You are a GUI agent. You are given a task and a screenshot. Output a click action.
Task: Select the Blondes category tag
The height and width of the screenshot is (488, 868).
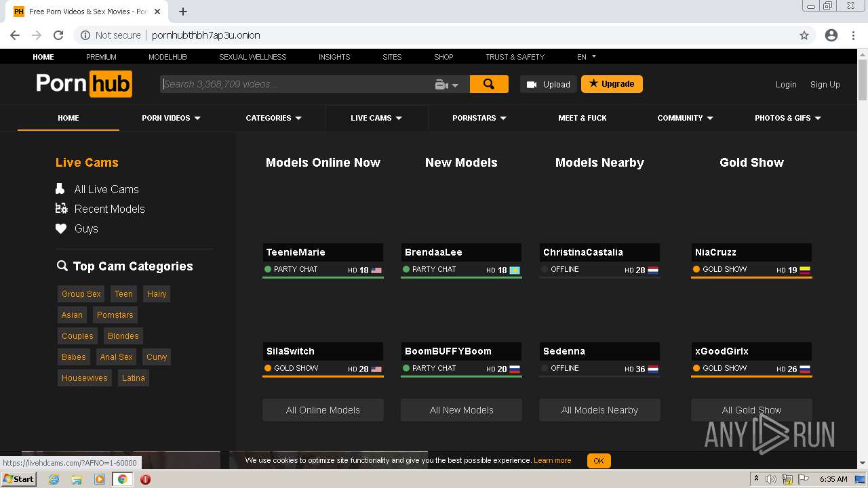[x=123, y=336]
